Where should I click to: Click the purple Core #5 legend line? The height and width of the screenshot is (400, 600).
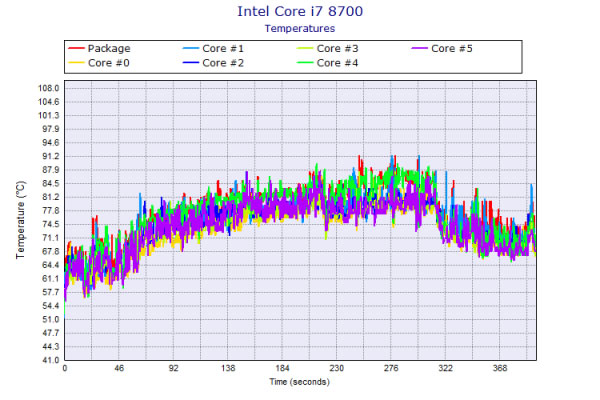(419, 49)
